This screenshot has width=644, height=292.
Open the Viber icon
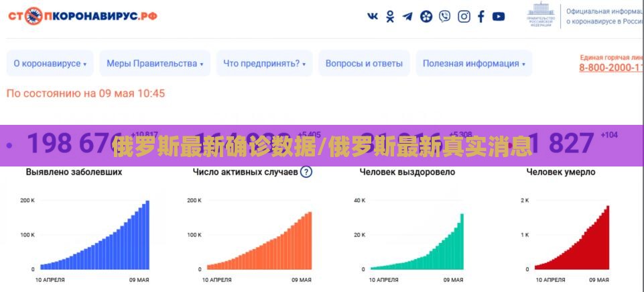444,17
